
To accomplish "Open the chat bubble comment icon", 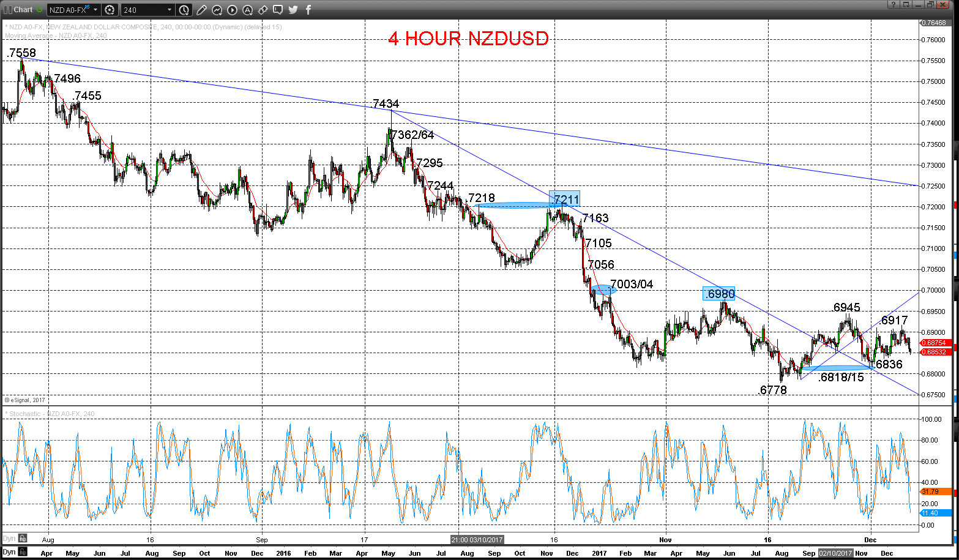I will (x=278, y=10).
